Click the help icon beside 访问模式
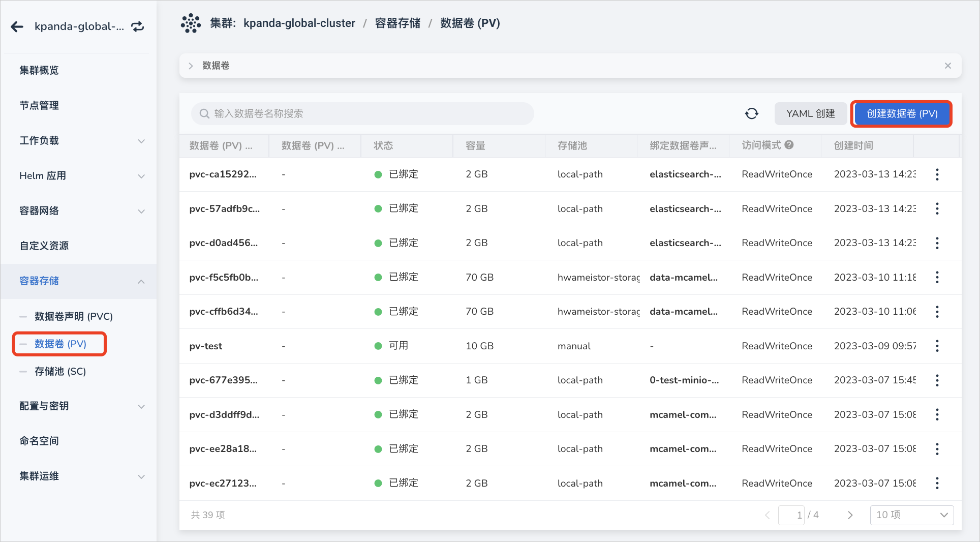Screen dimensions: 980x542 point(789,145)
